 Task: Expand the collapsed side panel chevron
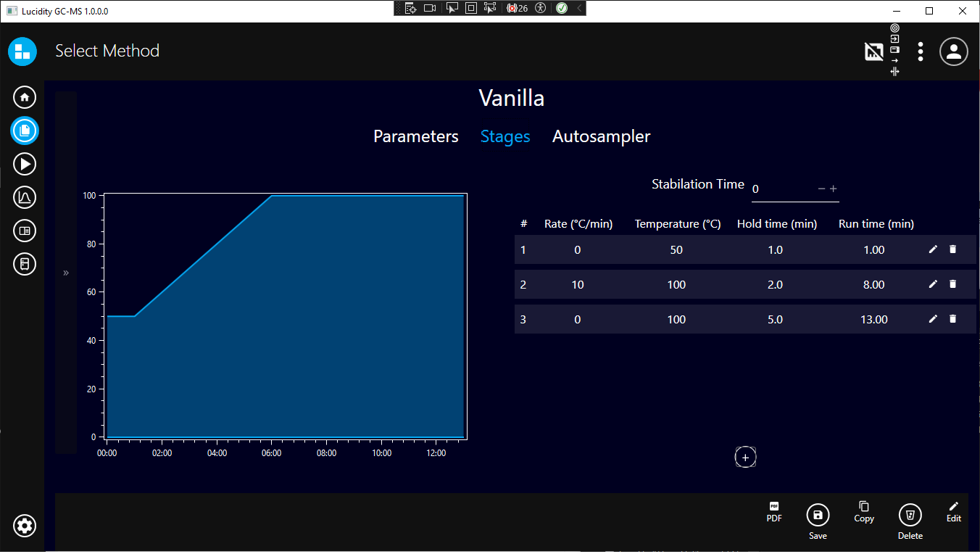pos(66,273)
